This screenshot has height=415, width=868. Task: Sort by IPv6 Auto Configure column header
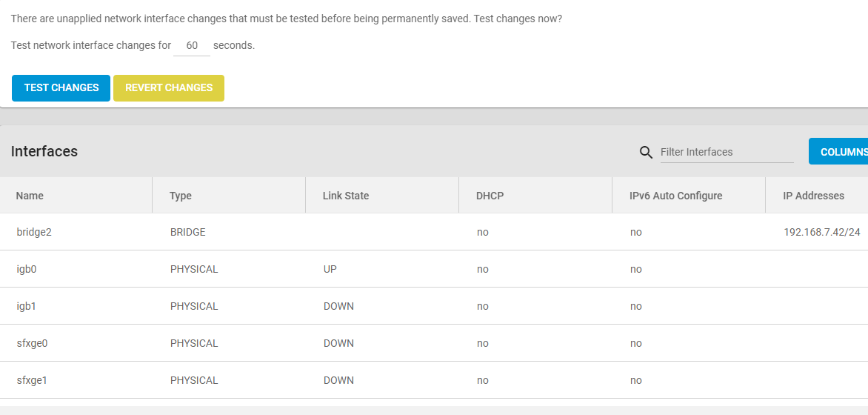click(676, 196)
